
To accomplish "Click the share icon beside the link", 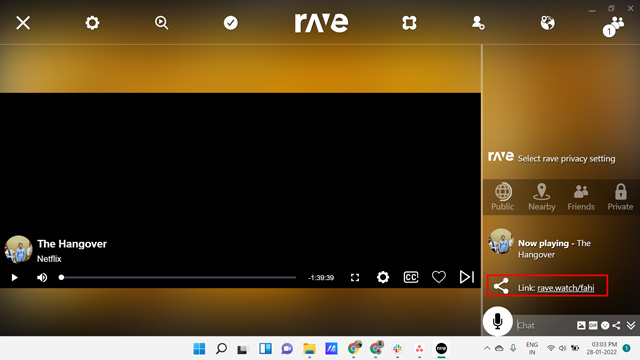I will click(501, 286).
